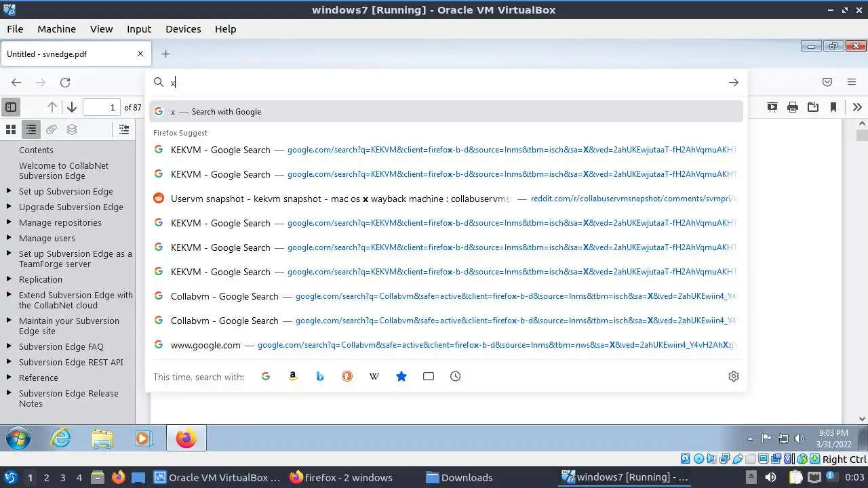
Task: Expand 'Subversion Edge FAQ' outline item
Action: coord(9,346)
